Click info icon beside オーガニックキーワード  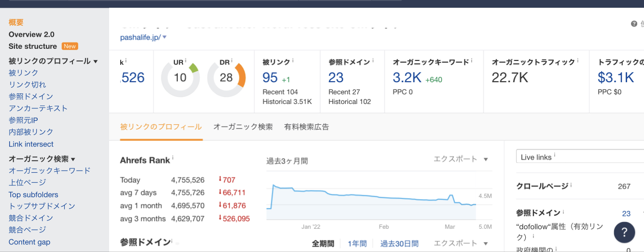click(472, 60)
